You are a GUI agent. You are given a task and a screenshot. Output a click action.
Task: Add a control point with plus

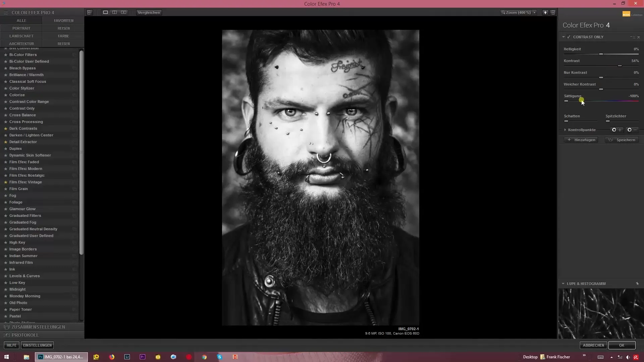tap(616, 130)
